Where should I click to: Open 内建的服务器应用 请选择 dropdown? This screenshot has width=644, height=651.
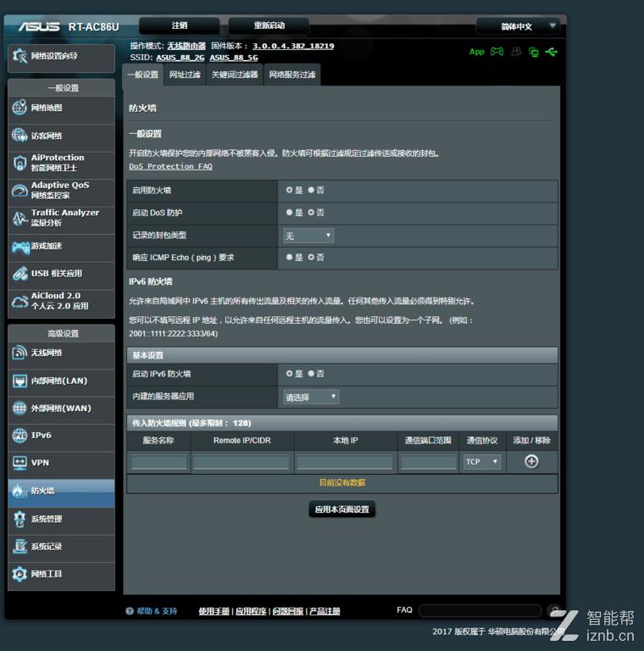click(x=311, y=397)
